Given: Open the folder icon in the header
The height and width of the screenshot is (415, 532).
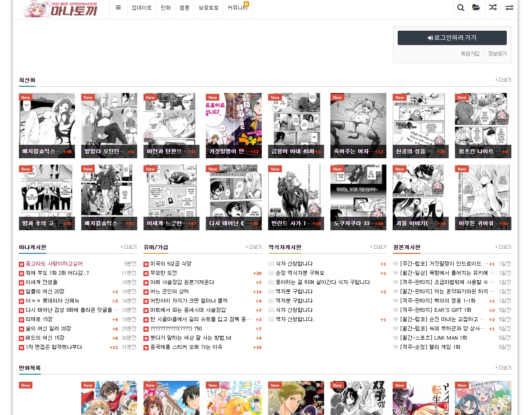Looking at the screenshot, I should click(476, 8).
